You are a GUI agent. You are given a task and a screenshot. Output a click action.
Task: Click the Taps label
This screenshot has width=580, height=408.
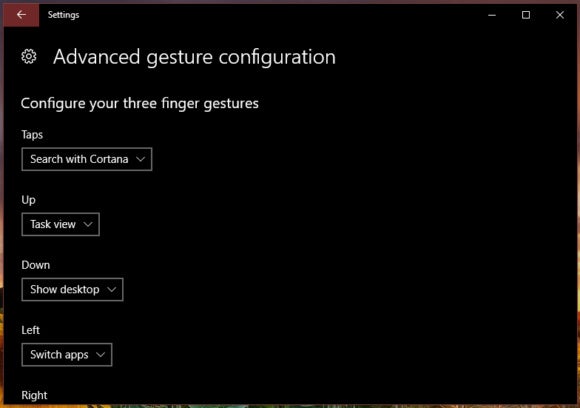(32, 135)
